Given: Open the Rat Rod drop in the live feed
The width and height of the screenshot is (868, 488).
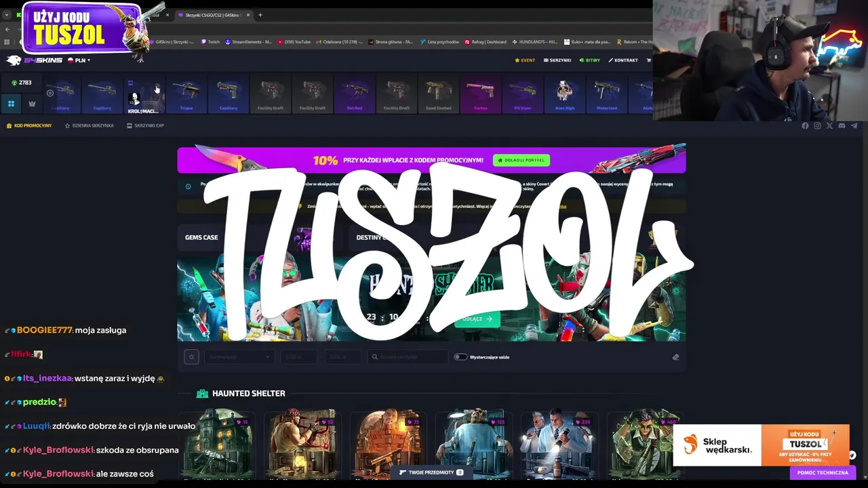Looking at the screenshot, I should (355, 95).
